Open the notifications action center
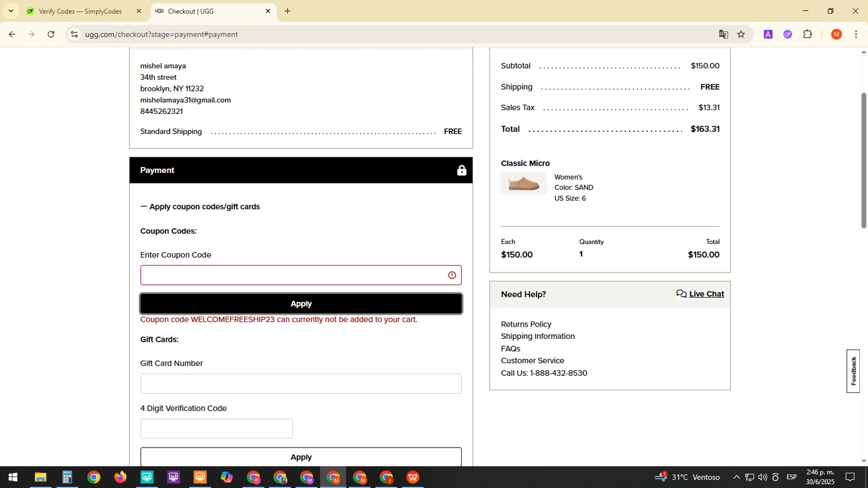Screen dimensions: 868x488 [x=851, y=478]
